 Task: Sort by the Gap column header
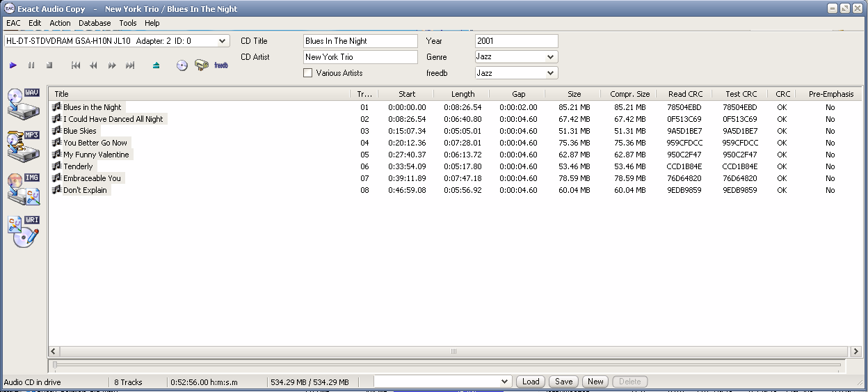(x=518, y=94)
